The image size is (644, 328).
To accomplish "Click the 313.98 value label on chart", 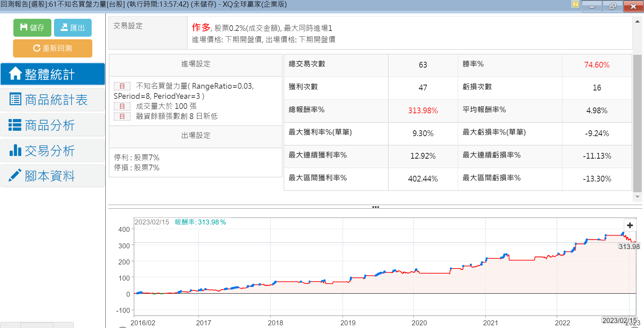I will pyautogui.click(x=629, y=246).
